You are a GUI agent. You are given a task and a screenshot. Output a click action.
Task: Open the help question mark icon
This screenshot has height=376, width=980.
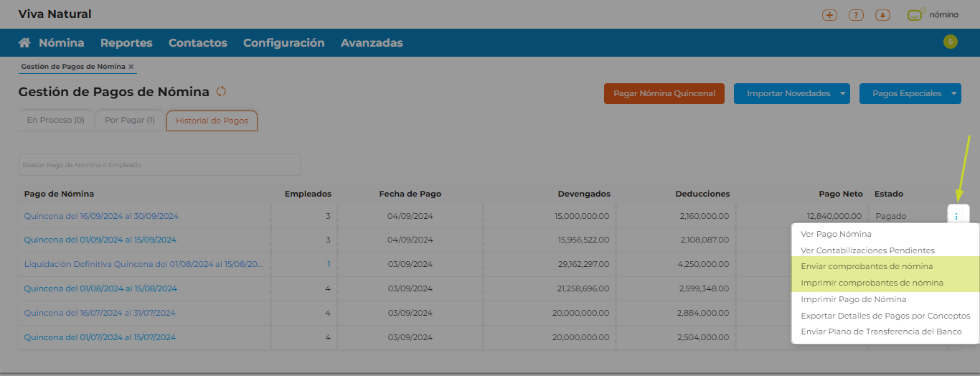(855, 14)
